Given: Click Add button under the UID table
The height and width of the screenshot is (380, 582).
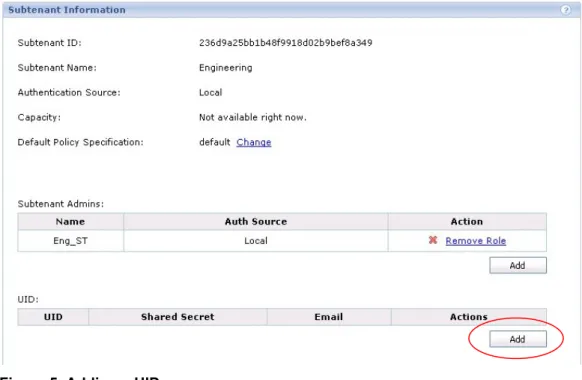Looking at the screenshot, I should tap(518, 339).
